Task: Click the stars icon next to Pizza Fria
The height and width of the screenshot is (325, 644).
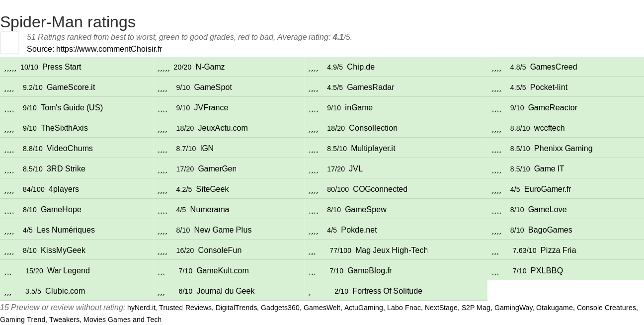Action: 495,251
